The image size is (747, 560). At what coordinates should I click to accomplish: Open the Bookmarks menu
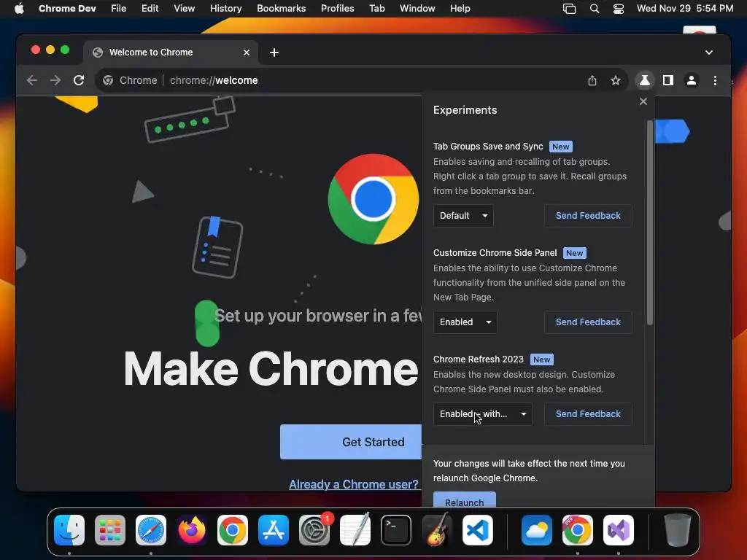[x=282, y=8]
